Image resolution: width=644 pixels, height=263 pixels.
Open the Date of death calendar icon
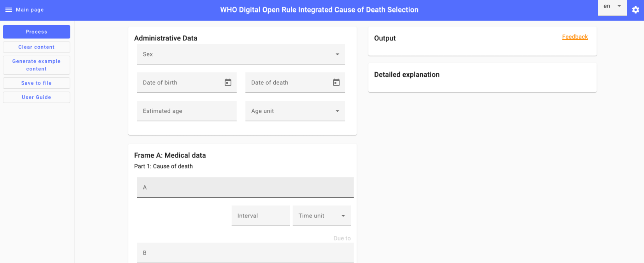click(336, 82)
